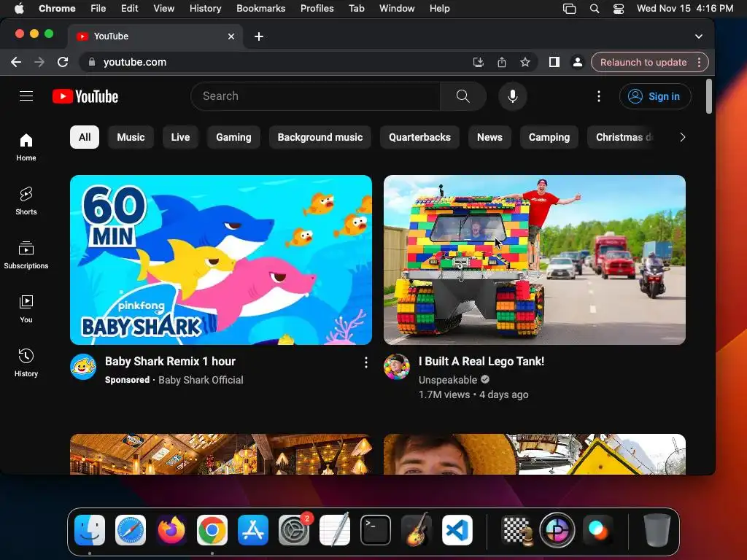Screen dimensions: 747x560
Task: Launch Firefox from the Dock
Action: point(171,530)
